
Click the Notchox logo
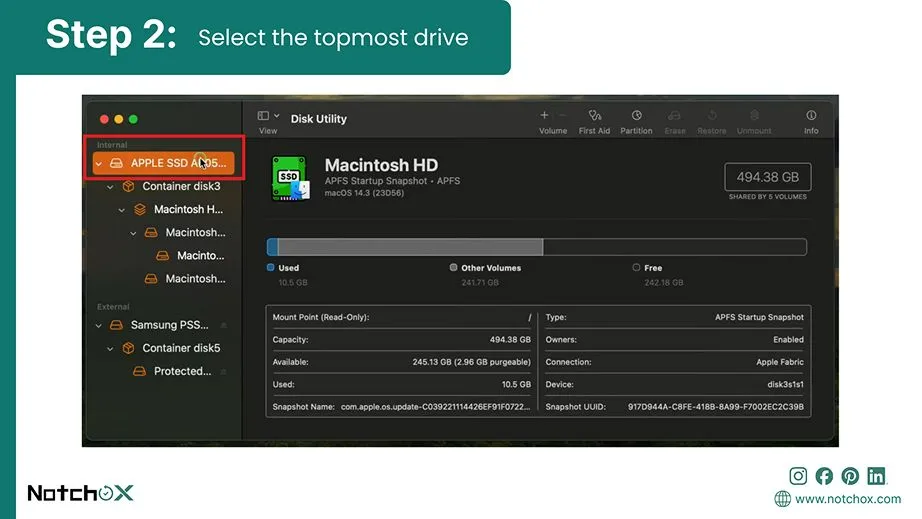pyautogui.click(x=81, y=493)
